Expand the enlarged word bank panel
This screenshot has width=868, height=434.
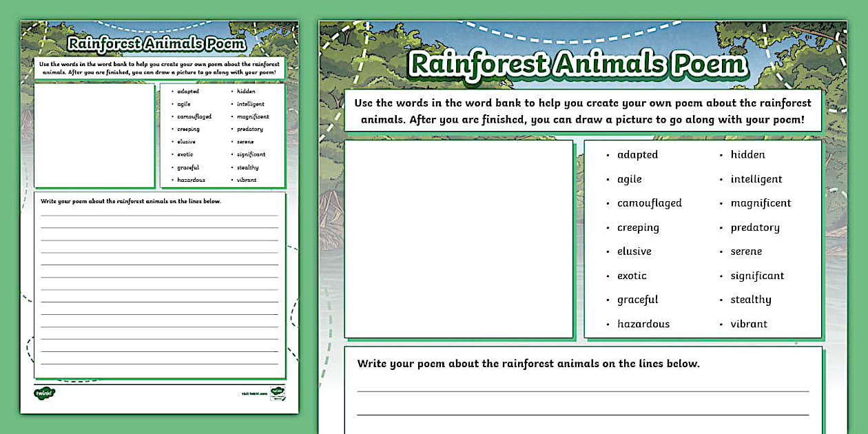point(703,238)
